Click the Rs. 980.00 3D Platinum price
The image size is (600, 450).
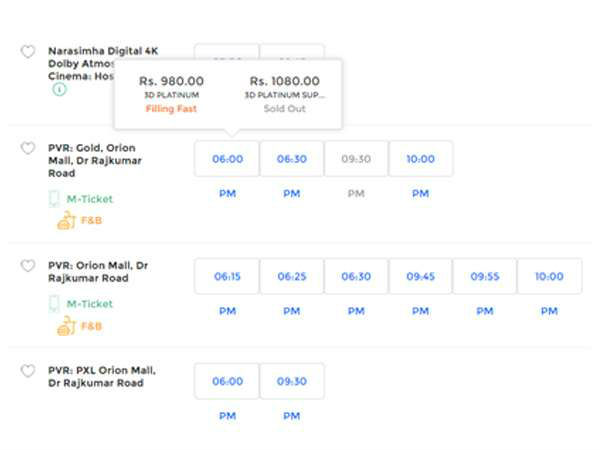pyautogui.click(x=171, y=81)
